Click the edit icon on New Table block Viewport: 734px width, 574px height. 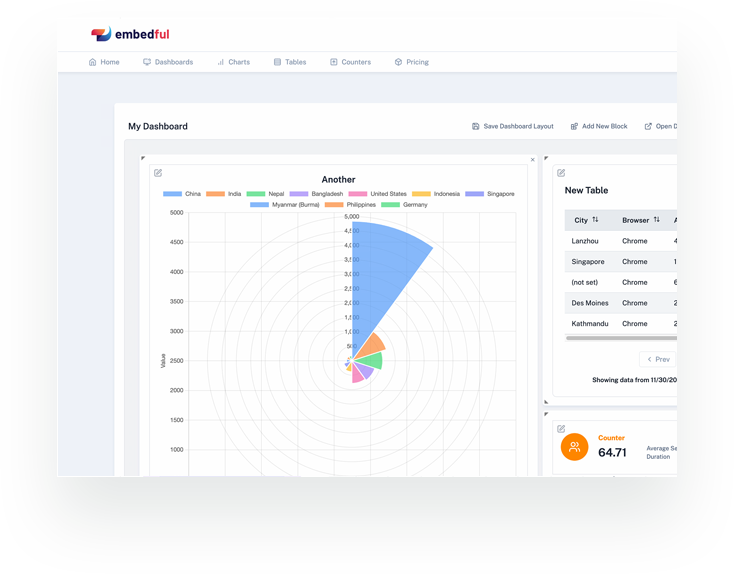coord(561,173)
